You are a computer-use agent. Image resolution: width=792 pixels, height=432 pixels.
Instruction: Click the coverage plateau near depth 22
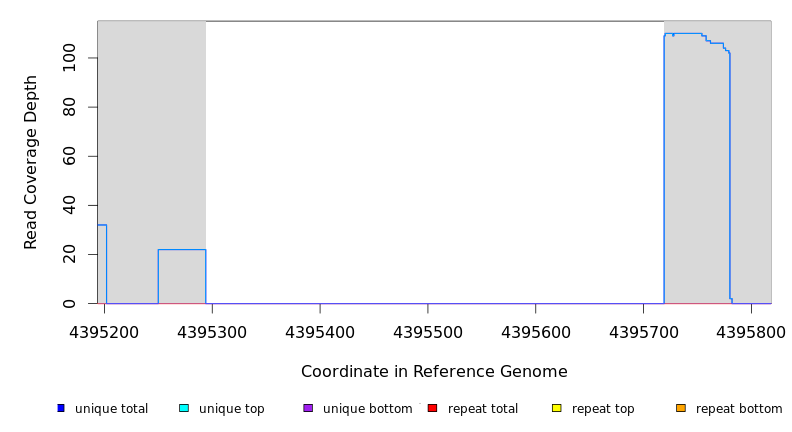click(x=181, y=250)
